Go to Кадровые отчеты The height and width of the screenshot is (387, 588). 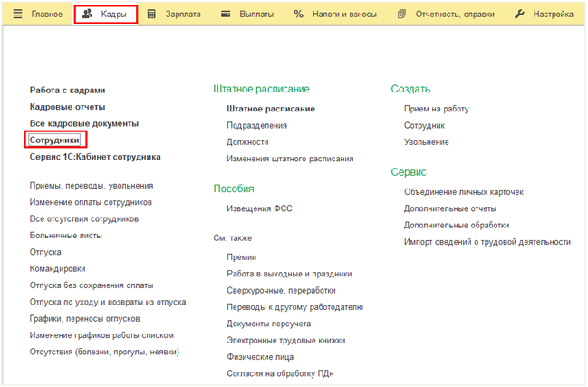[x=68, y=107]
